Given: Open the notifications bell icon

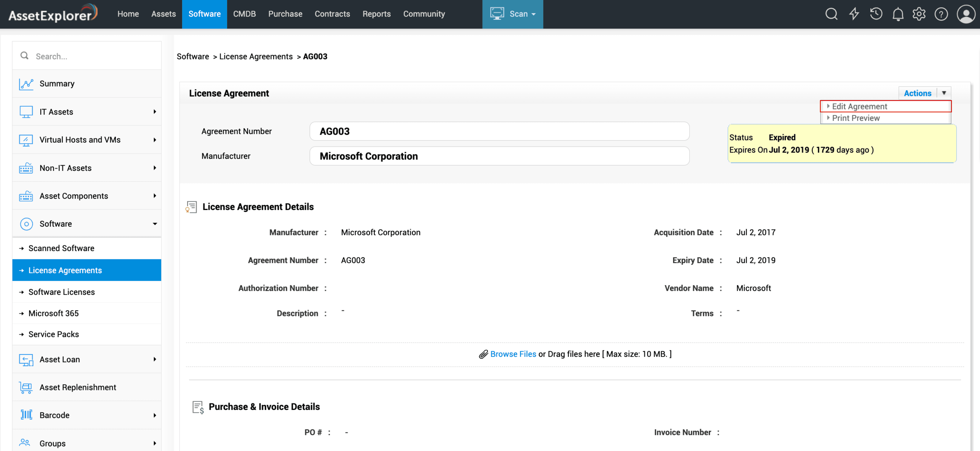Looking at the screenshot, I should click(898, 14).
